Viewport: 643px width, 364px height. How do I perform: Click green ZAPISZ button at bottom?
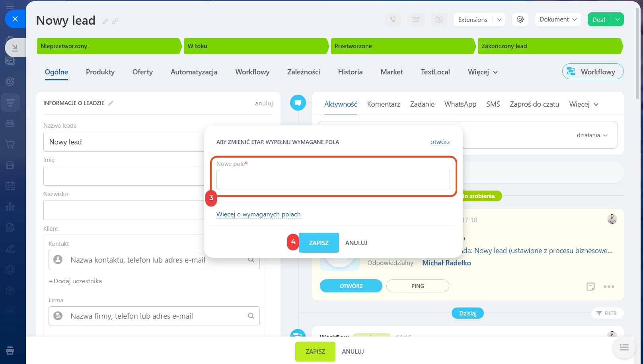click(315, 352)
